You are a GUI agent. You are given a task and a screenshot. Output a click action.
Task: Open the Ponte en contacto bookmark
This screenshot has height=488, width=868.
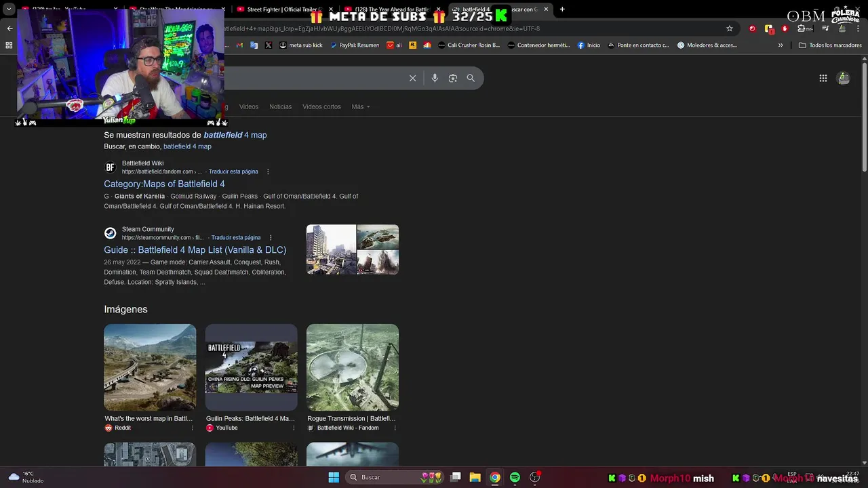[638, 45]
